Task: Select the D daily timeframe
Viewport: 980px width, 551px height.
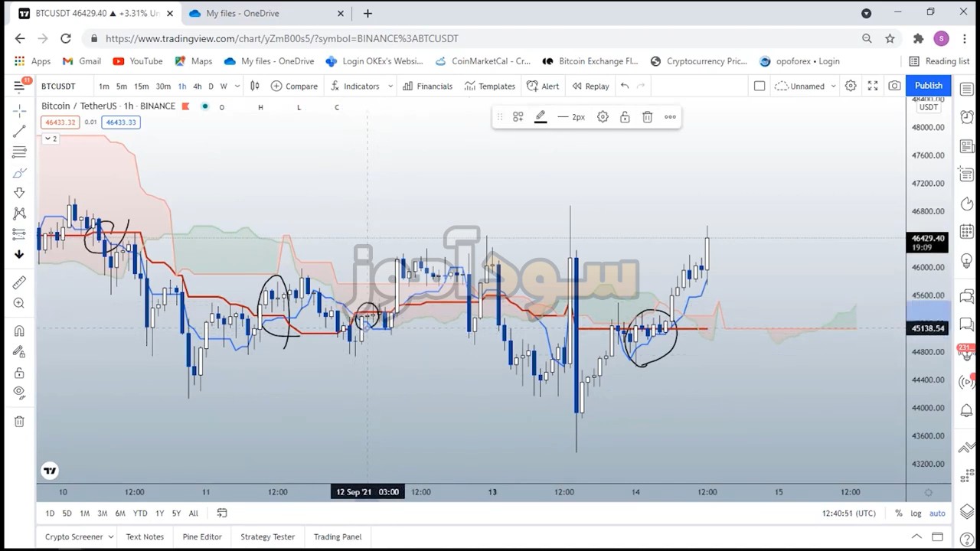Action: coord(211,86)
